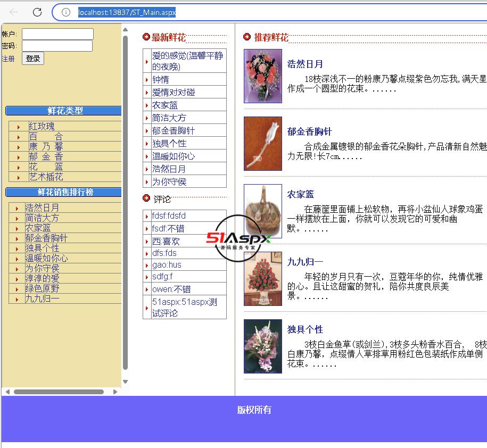The image size is (487, 448).
Task: Open 温暖如你心 in newest flowers list
Action: (x=174, y=156)
